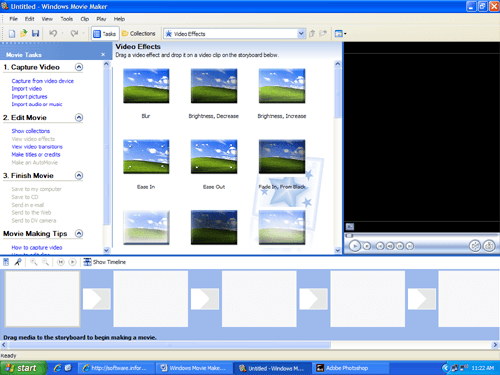500x375 pixels.
Task: Click the preview Forward button
Action: click(410, 246)
